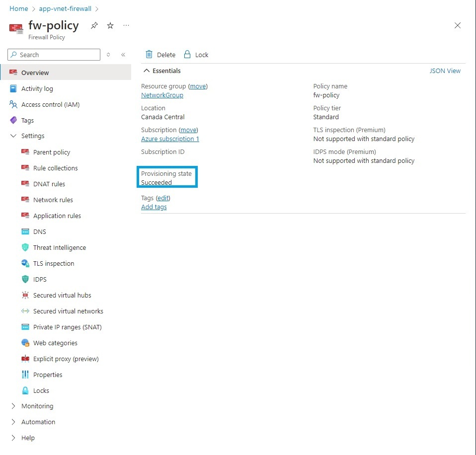Click the Lock padlock icon in toolbar

[187, 54]
